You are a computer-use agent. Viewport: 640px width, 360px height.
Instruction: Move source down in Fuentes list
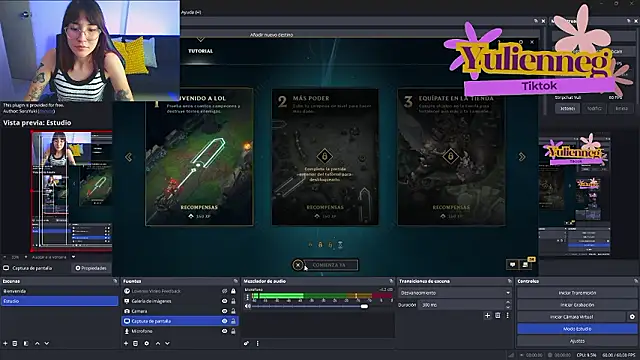[x=167, y=344]
